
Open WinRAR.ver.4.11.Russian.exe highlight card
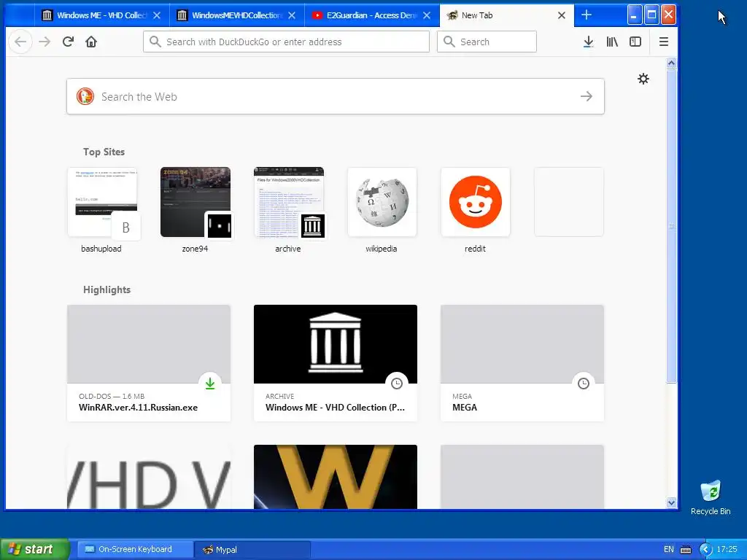149,363
